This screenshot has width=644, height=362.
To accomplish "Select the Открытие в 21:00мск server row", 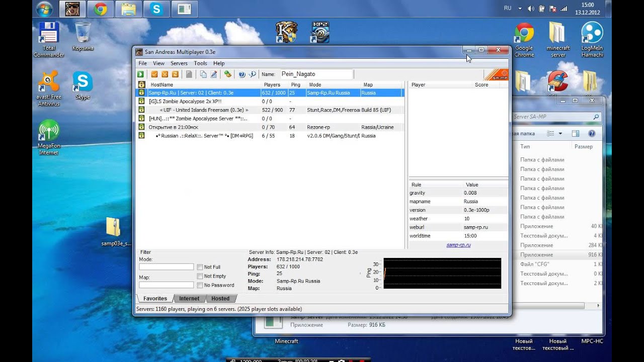I will click(271, 127).
